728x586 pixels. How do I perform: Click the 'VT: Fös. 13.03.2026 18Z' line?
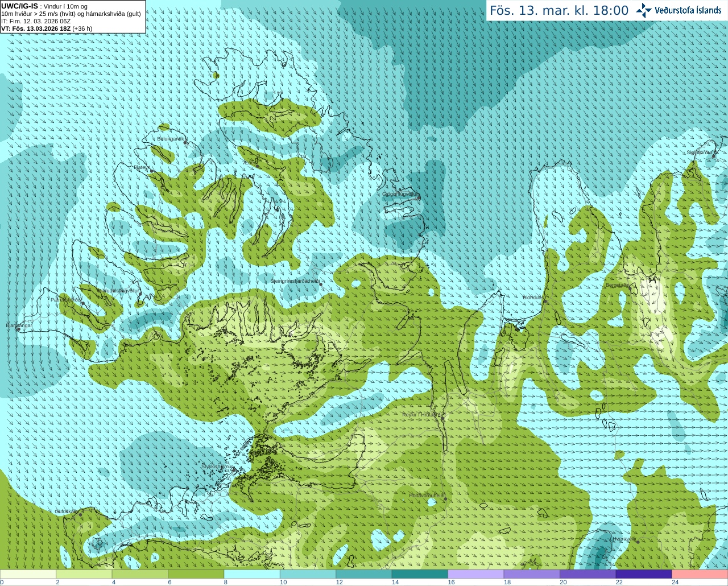[36, 28]
